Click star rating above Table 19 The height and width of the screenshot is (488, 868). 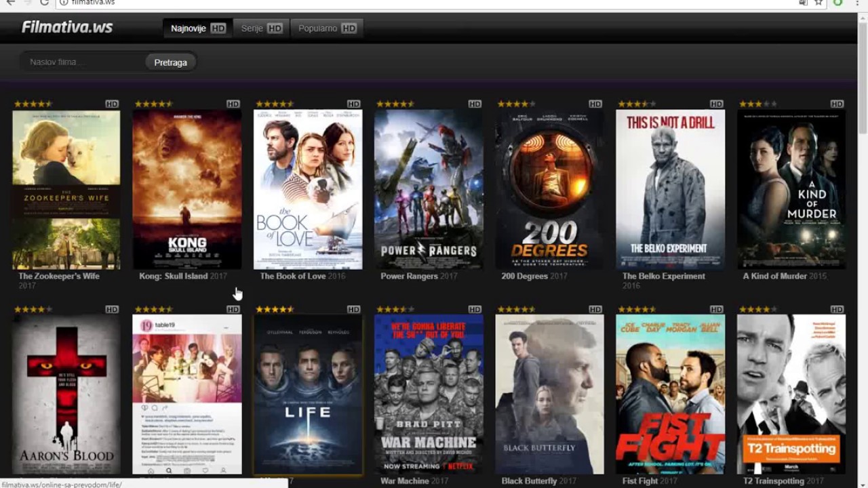tap(153, 309)
